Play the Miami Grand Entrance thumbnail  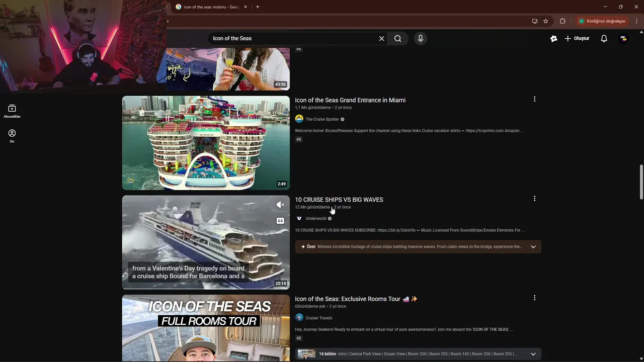(x=206, y=143)
